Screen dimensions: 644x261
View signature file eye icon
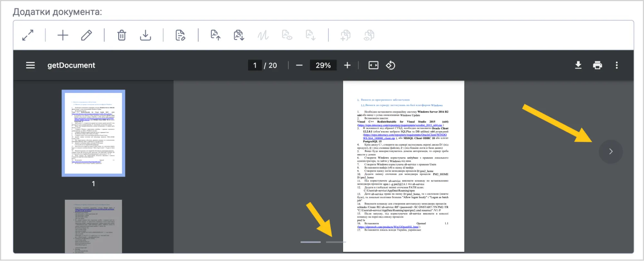[287, 35]
